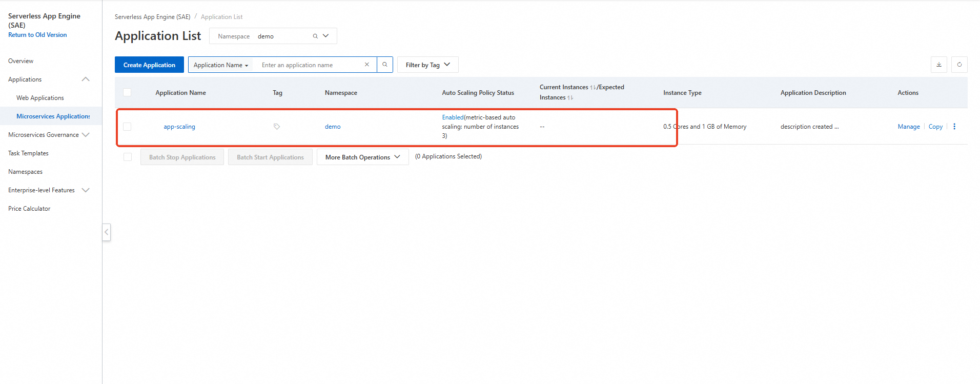Expand Microservices Governance section
The image size is (980, 384).
pos(86,135)
